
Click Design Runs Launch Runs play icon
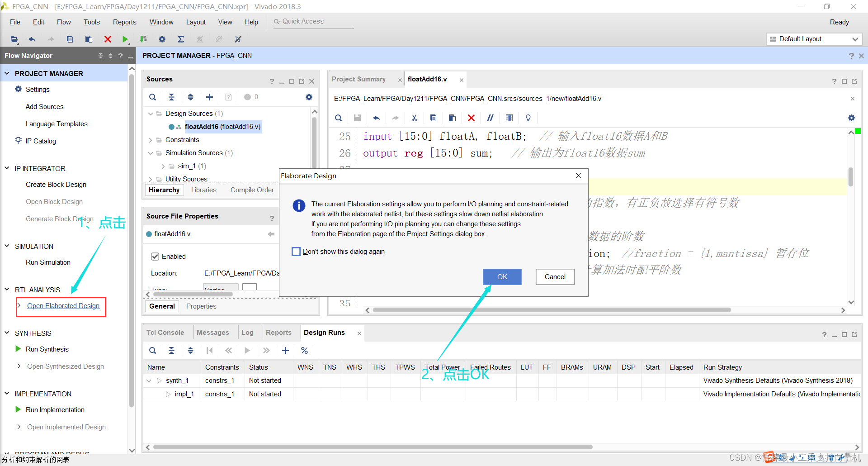click(x=247, y=350)
